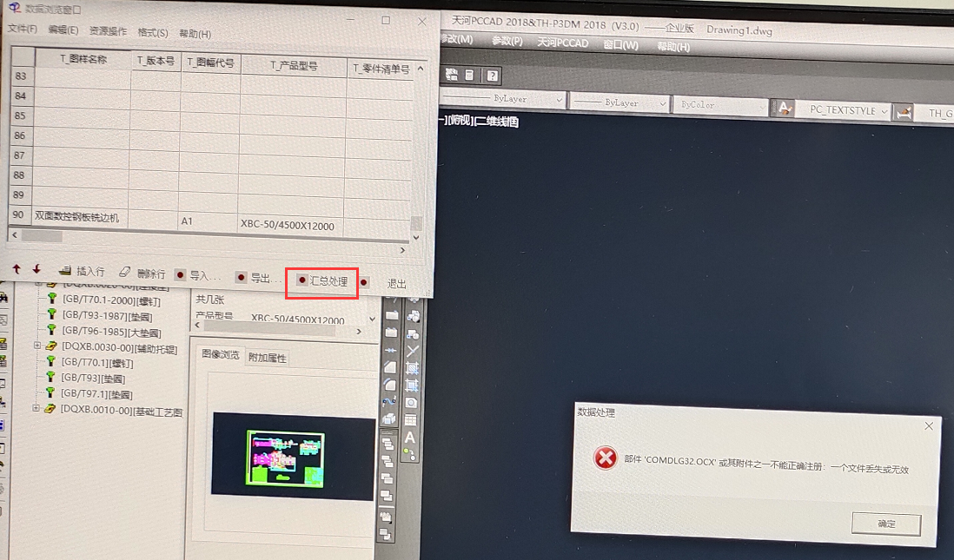
Task: Open the ByColor dropdown
Action: point(760,104)
